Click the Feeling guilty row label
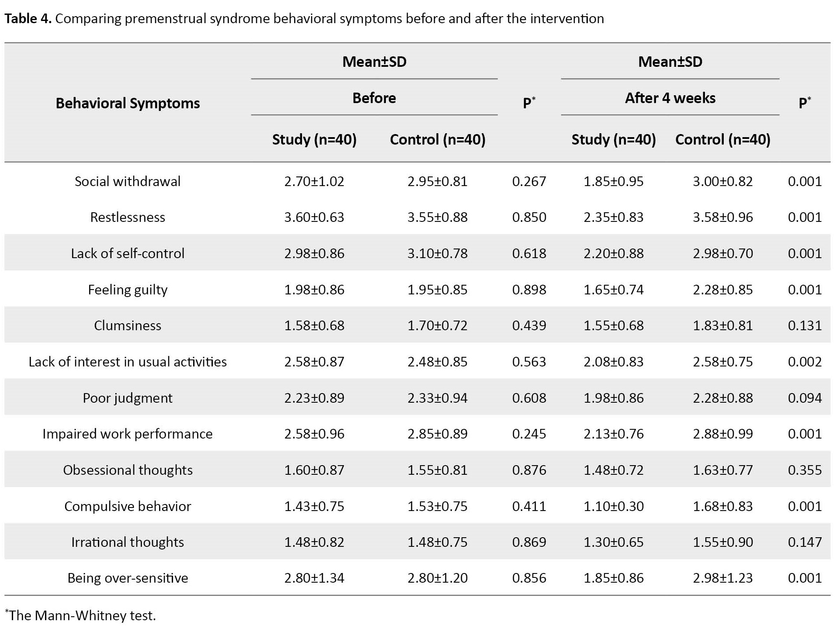This screenshot has height=632, width=840. click(128, 290)
